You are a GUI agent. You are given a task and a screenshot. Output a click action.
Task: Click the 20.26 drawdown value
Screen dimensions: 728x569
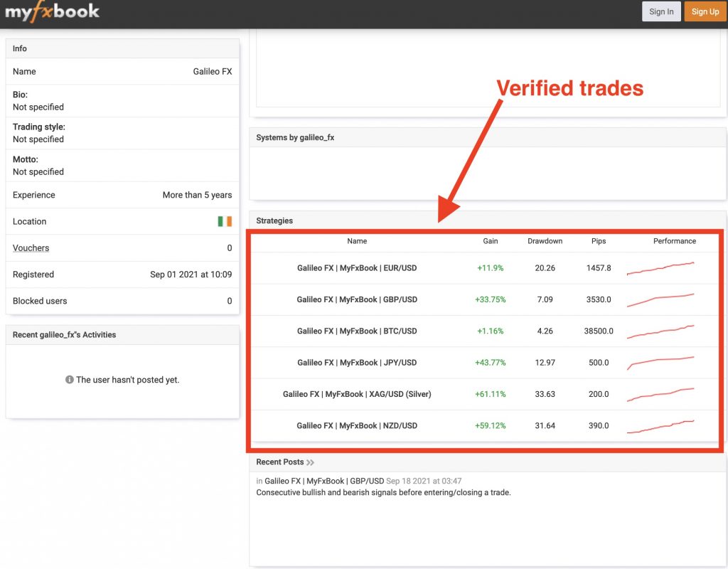click(545, 268)
